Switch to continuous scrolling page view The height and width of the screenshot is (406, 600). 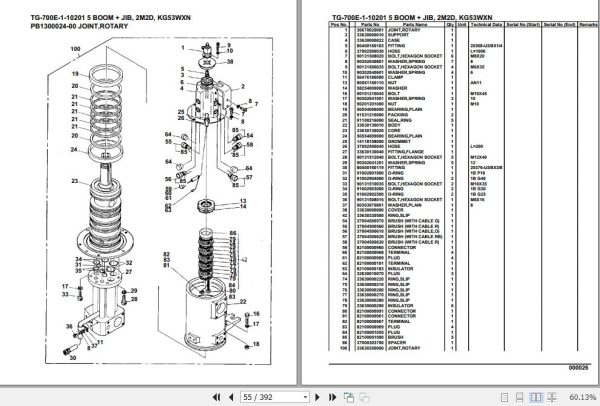pos(520,397)
